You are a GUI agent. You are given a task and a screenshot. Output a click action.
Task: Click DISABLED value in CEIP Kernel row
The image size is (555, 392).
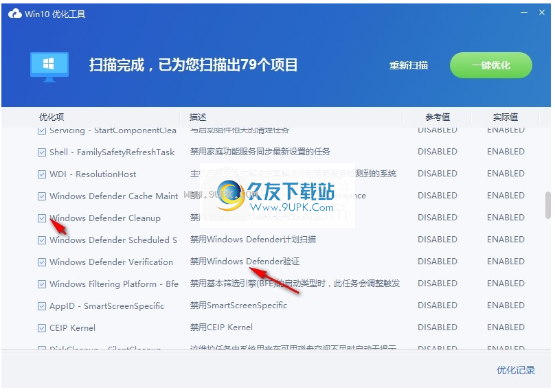438,327
